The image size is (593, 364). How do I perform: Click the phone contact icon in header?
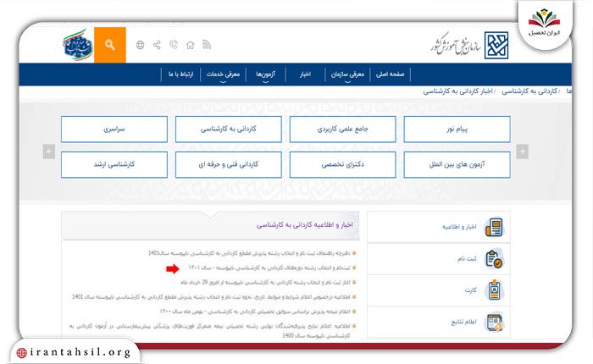[174, 45]
